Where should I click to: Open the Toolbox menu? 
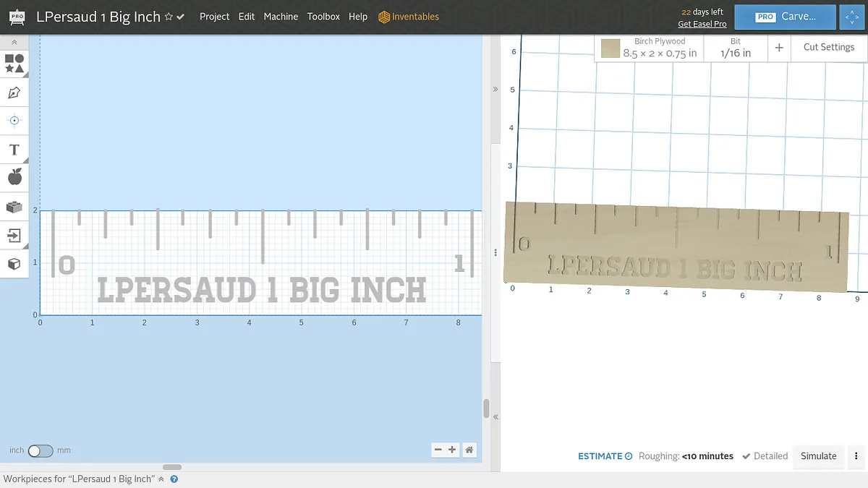[323, 17]
